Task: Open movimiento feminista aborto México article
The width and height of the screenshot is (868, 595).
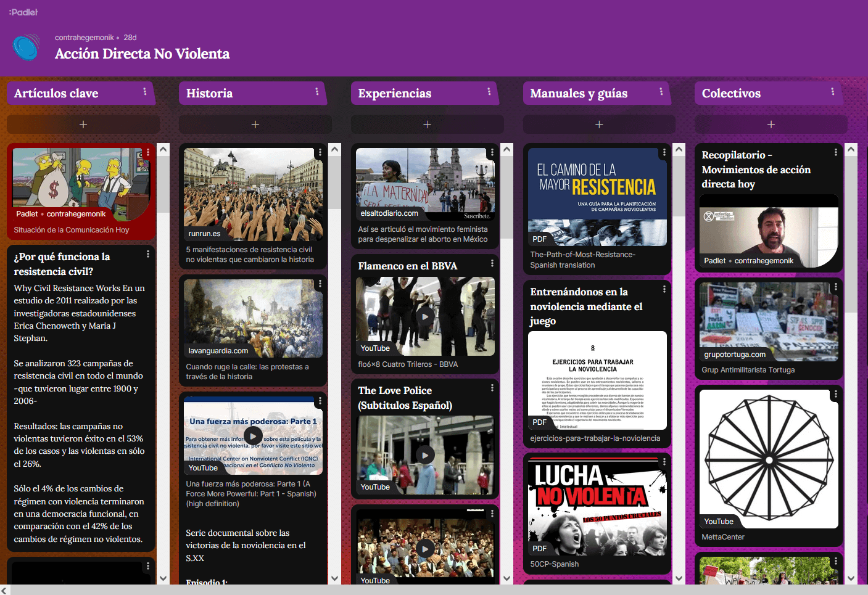Action: point(423,234)
